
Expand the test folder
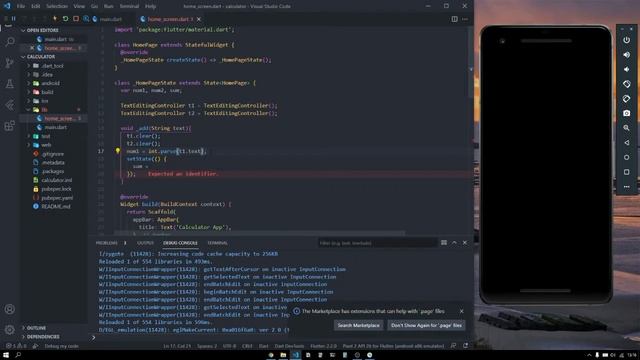pyautogui.click(x=53, y=136)
